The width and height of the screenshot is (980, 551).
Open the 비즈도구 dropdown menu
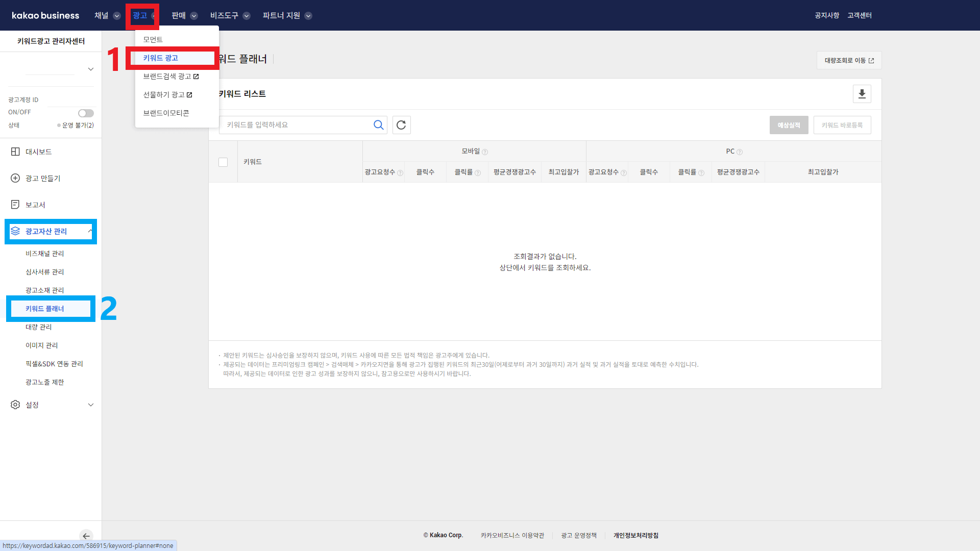pyautogui.click(x=230, y=15)
